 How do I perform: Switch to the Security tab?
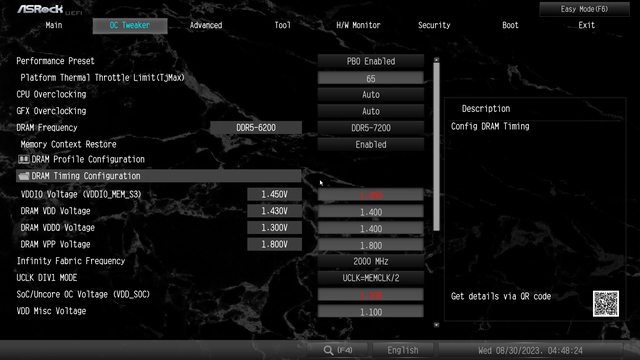tap(434, 25)
